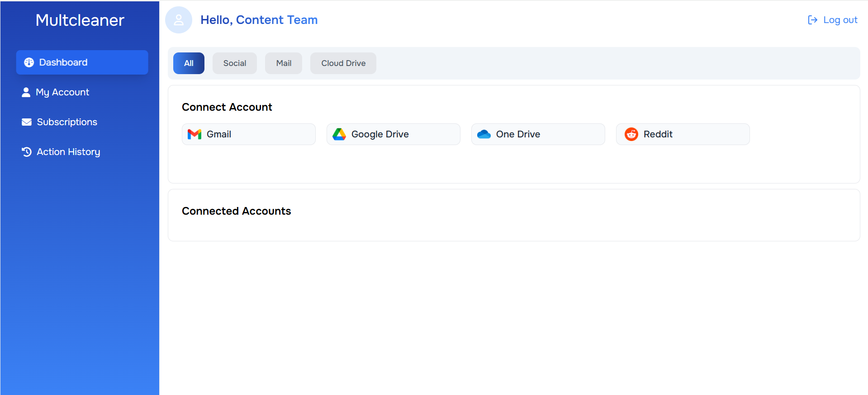Click the Gmail logo icon
868x395 pixels.
coord(194,134)
